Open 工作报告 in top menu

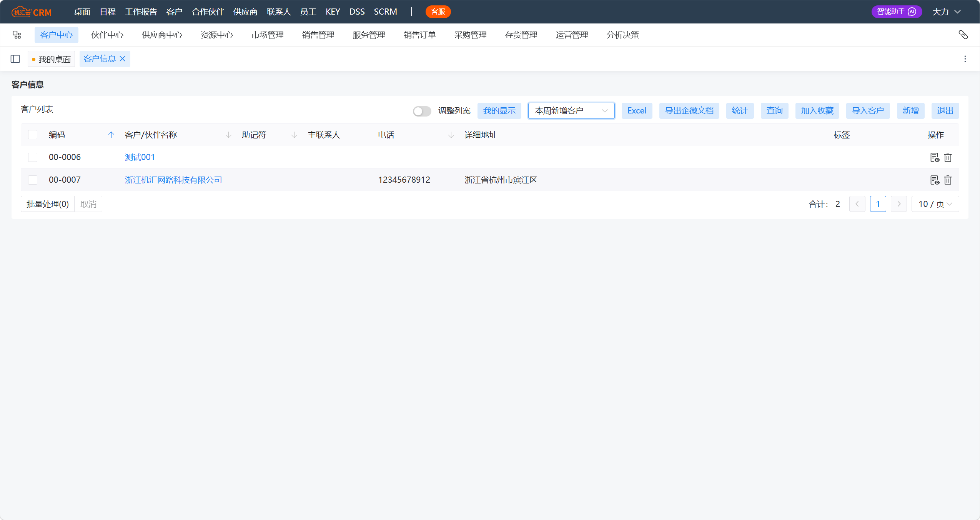[x=141, y=12]
